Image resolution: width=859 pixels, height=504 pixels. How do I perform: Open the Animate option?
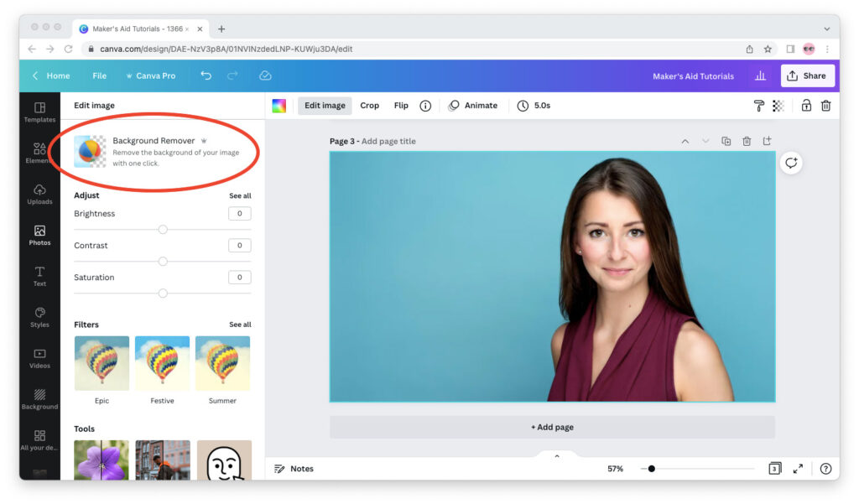point(473,106)
